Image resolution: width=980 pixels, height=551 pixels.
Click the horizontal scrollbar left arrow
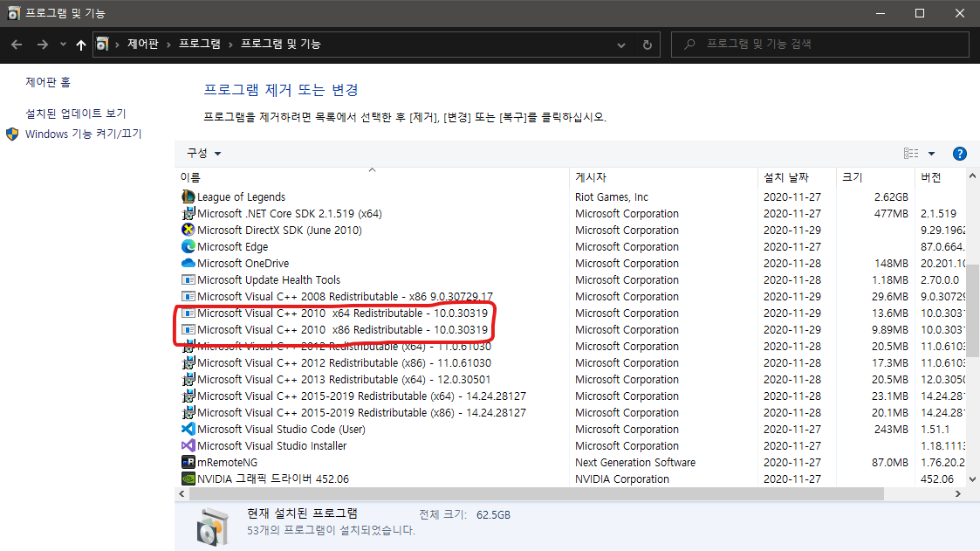tap(182, 494)
